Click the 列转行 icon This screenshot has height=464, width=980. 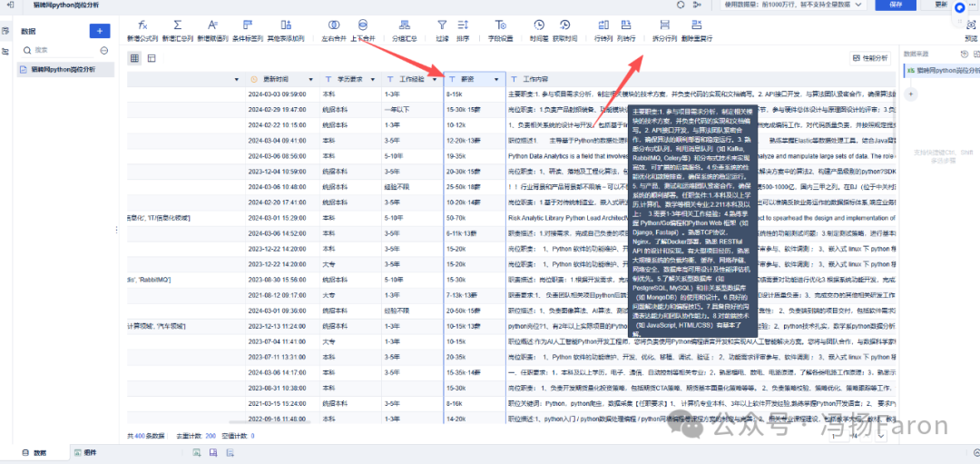click(625, 25)
